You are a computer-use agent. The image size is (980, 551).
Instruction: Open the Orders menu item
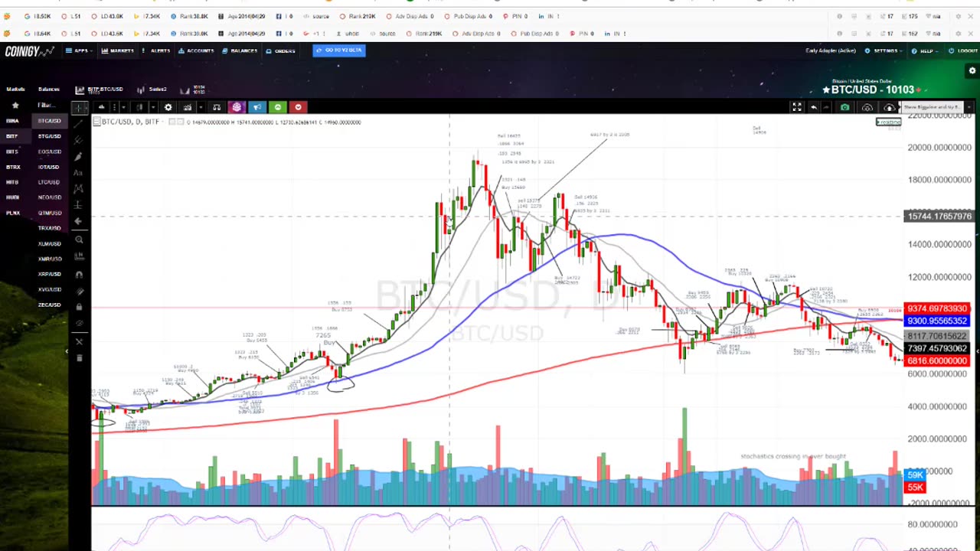pos(280,51)
